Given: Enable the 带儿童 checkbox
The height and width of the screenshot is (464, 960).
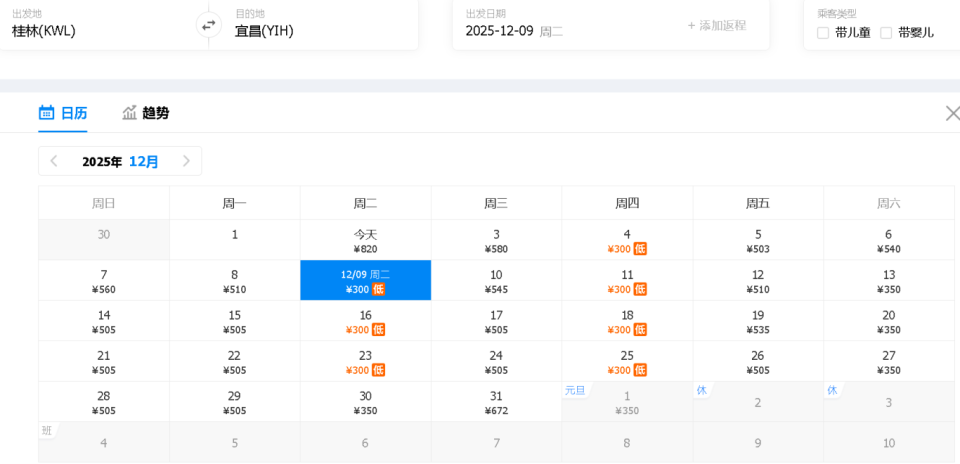Looking at the screenshot, I should (x=823, y=33).
